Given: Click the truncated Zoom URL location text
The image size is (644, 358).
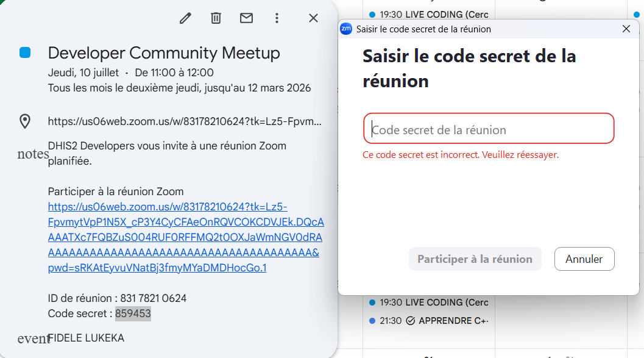Looking at the screenshot, I should [x=185, y=121].
